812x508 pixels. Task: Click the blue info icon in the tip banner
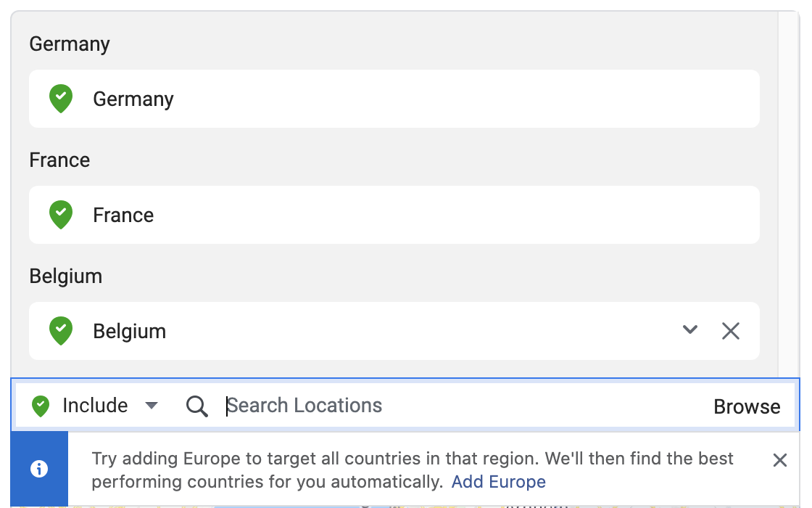(x=39, y=469)
